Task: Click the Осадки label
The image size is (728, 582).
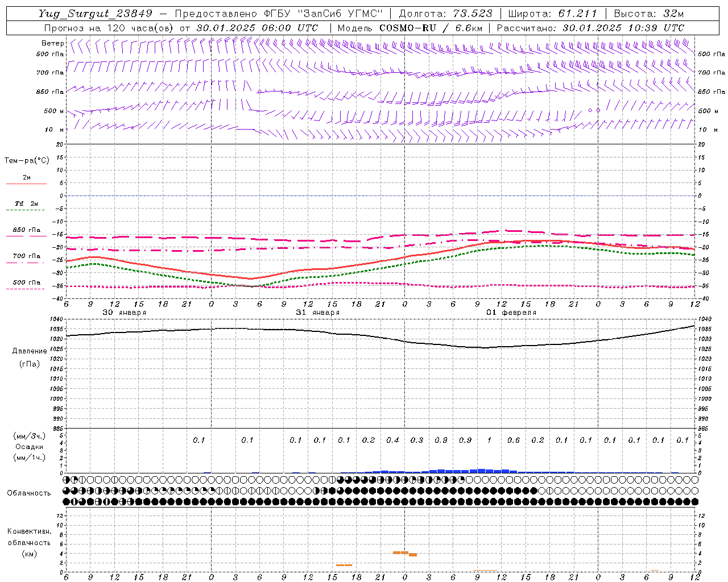Action: point(30,447)
